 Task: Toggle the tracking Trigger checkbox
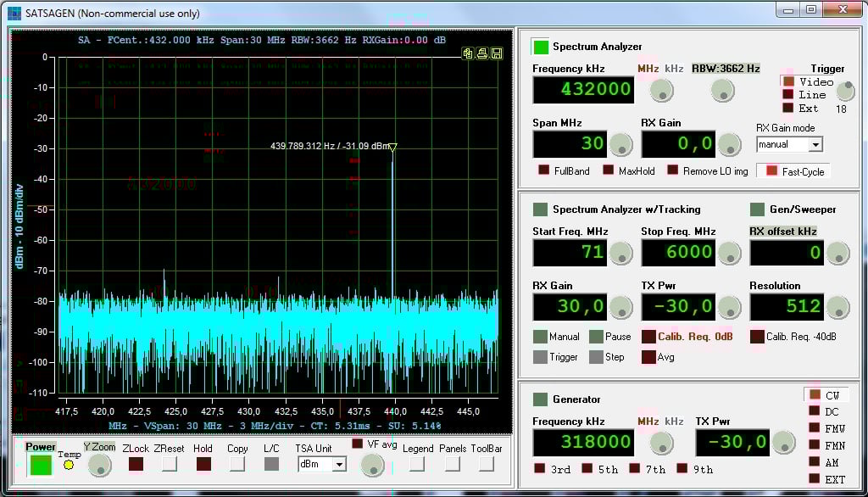click(540, 357)
